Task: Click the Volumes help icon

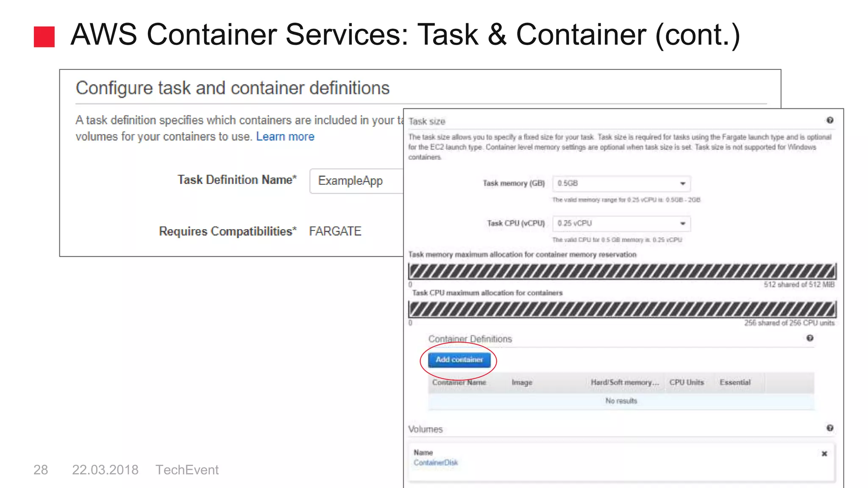Action: [830, 428]
